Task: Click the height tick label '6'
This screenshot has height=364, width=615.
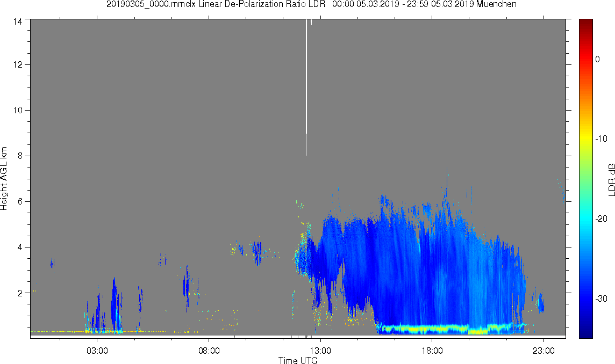Action: [x=20, y=201]
